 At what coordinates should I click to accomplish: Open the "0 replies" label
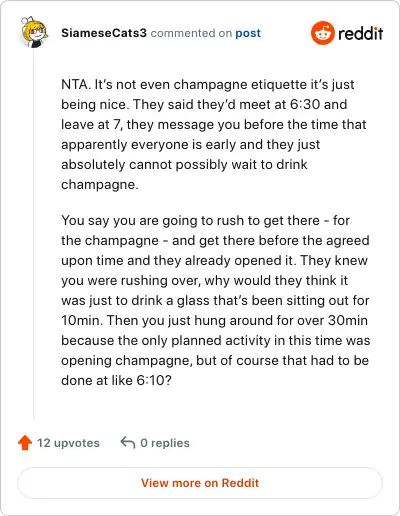pos(165,443)
